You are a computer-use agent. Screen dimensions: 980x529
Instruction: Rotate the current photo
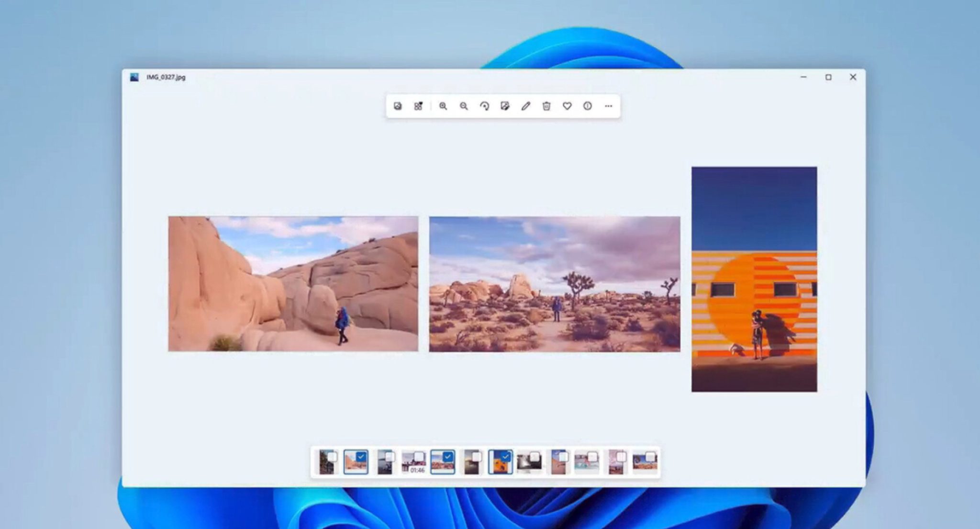[x=484, y=106]
